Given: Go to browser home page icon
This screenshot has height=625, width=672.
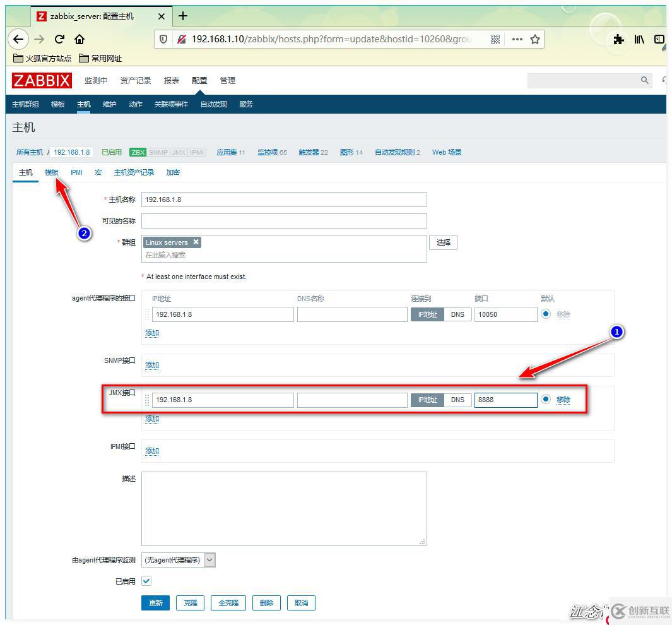Looking at the screenshot, I should pyautogui.click(x=80, y=39).
